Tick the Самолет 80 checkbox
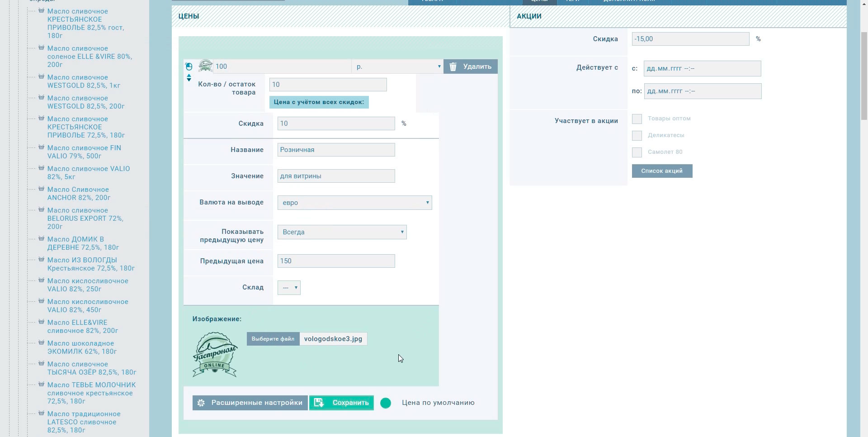The height and width of the screenshot is (437, 868). coord(637,152)
